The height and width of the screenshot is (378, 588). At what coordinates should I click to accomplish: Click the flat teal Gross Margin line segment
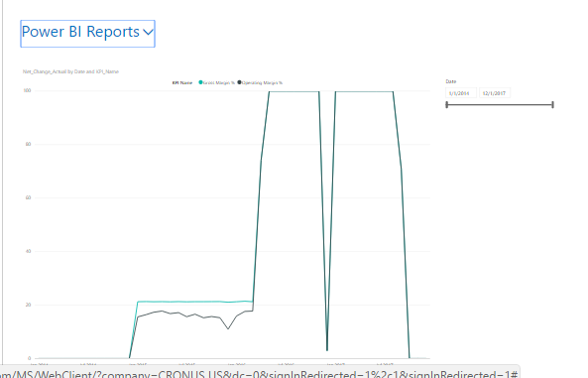195,302
